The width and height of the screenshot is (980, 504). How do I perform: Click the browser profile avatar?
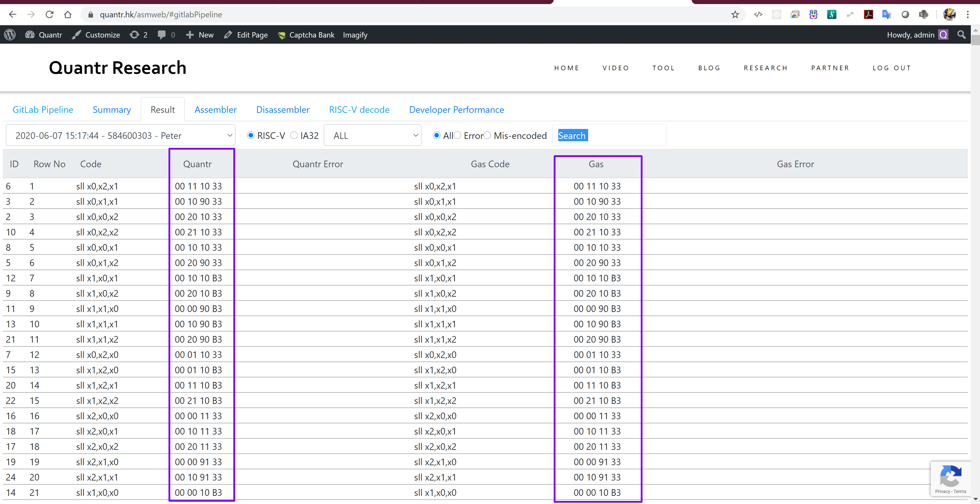click(x=949, y=15)
